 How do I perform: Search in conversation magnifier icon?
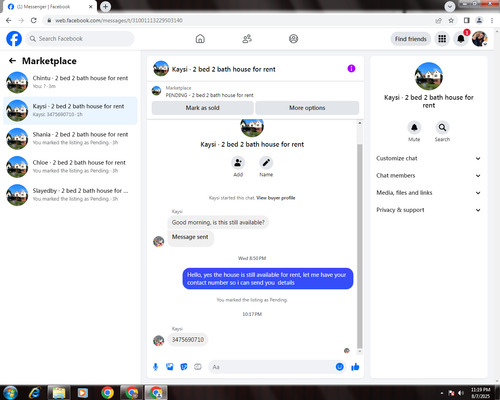tap(442, 127)
